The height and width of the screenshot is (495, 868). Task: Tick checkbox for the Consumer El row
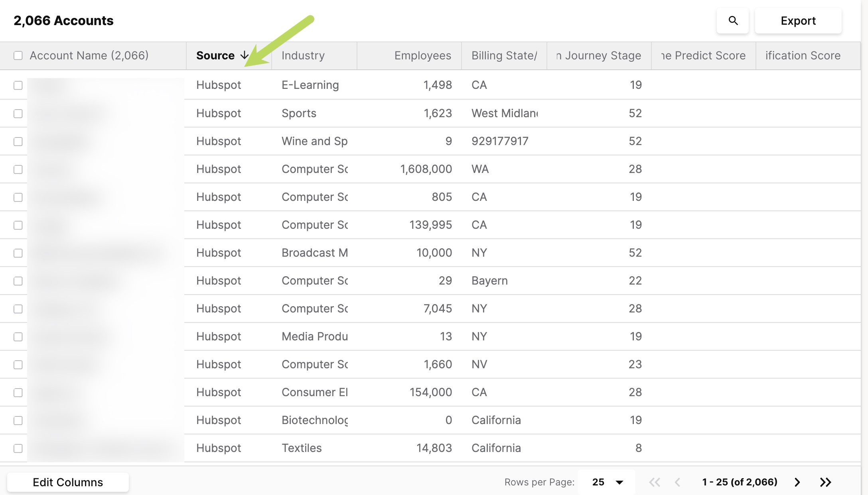pos(18,393)
